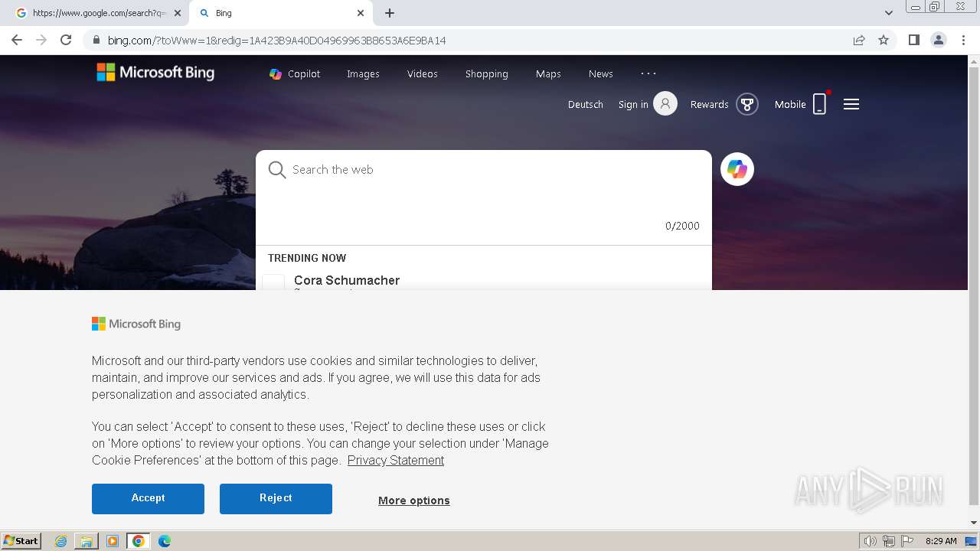Select trending topic Cora Schumacher
The width and height of the screenshot is (980, 551).
(347, 281)
